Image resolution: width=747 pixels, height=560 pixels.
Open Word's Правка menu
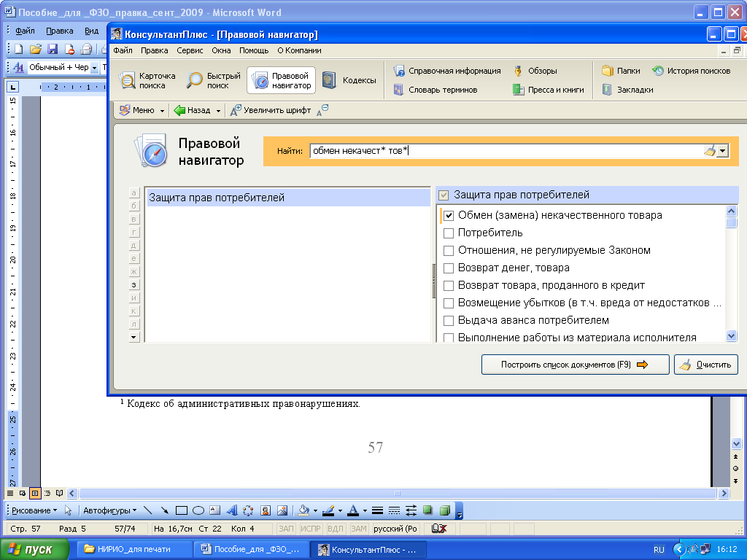[x=60, y=31]
